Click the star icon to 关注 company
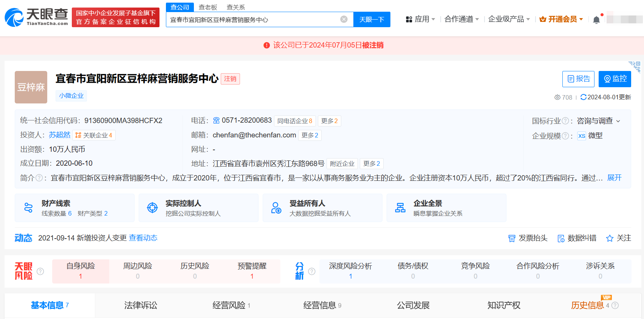The image size is (644, 319). tap(609, 238)
